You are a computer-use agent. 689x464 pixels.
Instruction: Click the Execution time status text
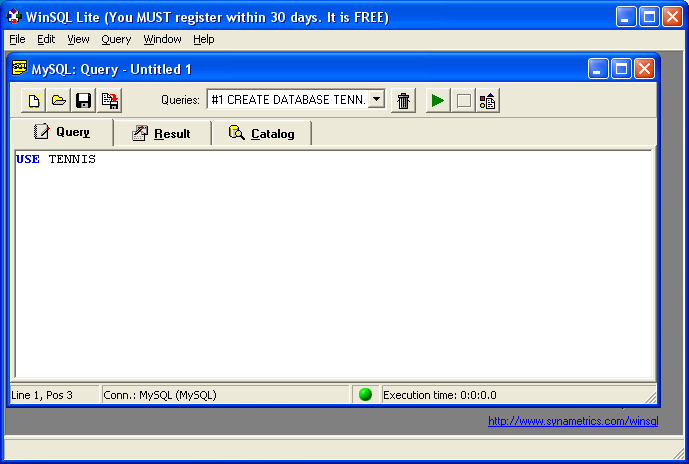[440, 395]
